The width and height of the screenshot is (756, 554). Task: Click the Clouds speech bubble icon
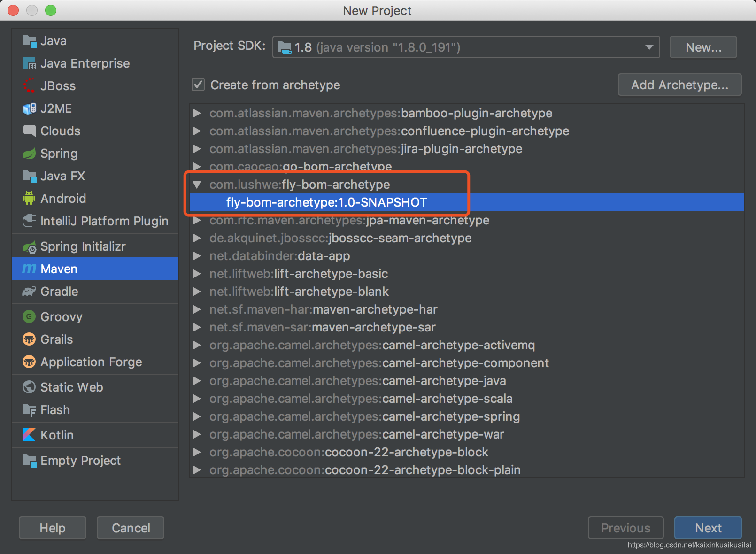click(29, 131)
